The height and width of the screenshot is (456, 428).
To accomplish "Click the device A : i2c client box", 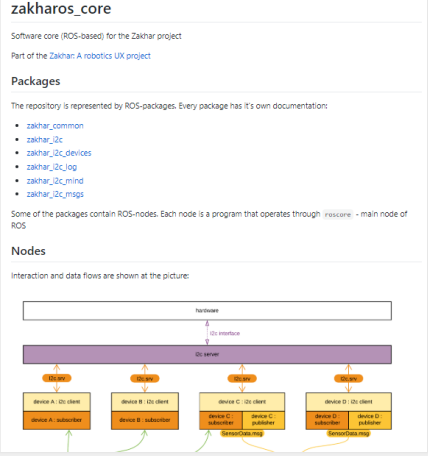I will click(57, 402).
